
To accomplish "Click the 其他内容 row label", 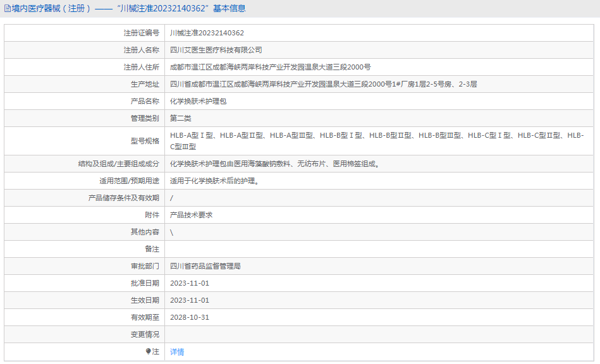I will (145, 232).
